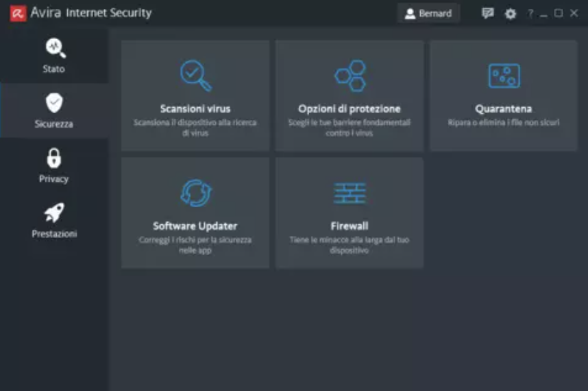Open settings with the gear icon

point(511,14)
